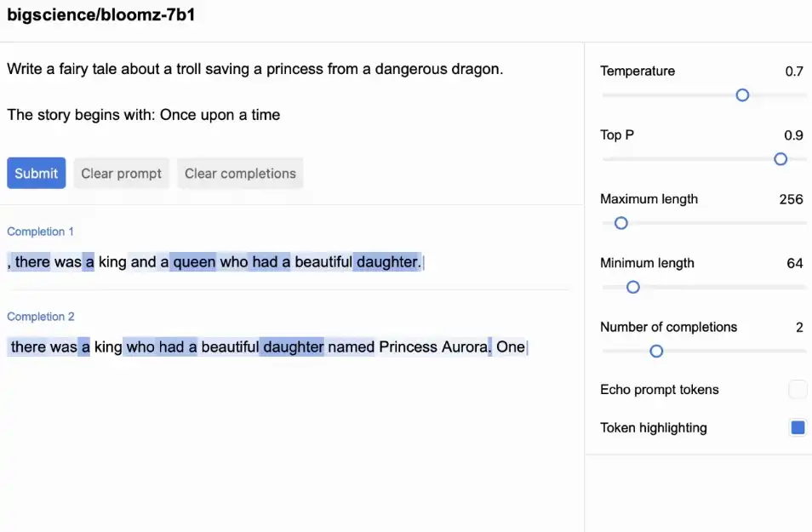This screenshot has width=812, height=532.
Task: Clear all completions
Action: click(x=240, y=174)
